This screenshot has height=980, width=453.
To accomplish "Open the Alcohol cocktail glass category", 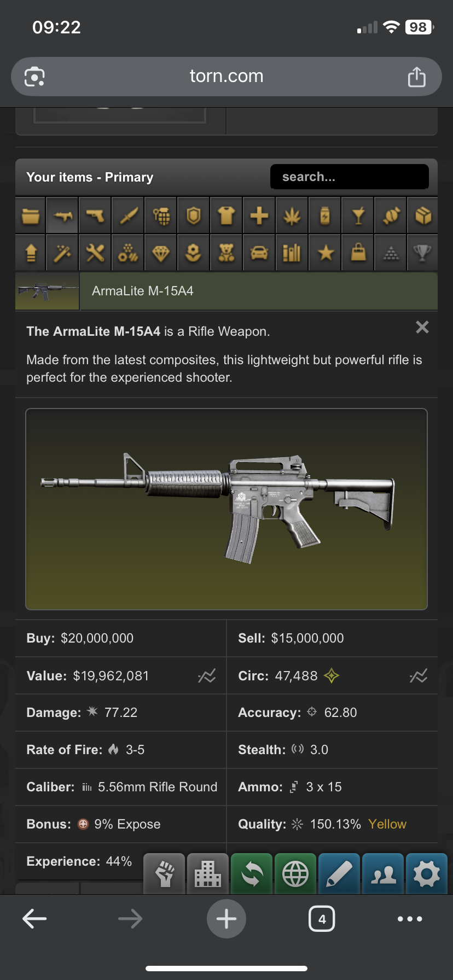I will pyautogui.click(x=358, y=216).
